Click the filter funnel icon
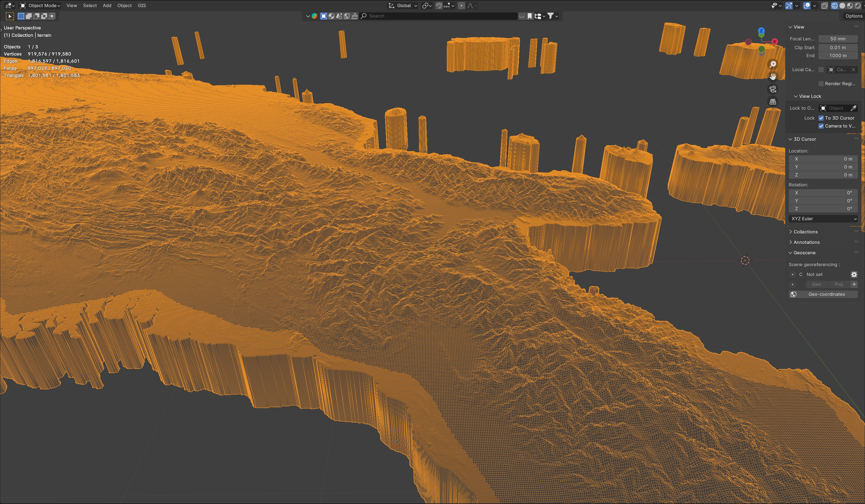The height and width of the screenshot is (504, 865). pos(550,16)
